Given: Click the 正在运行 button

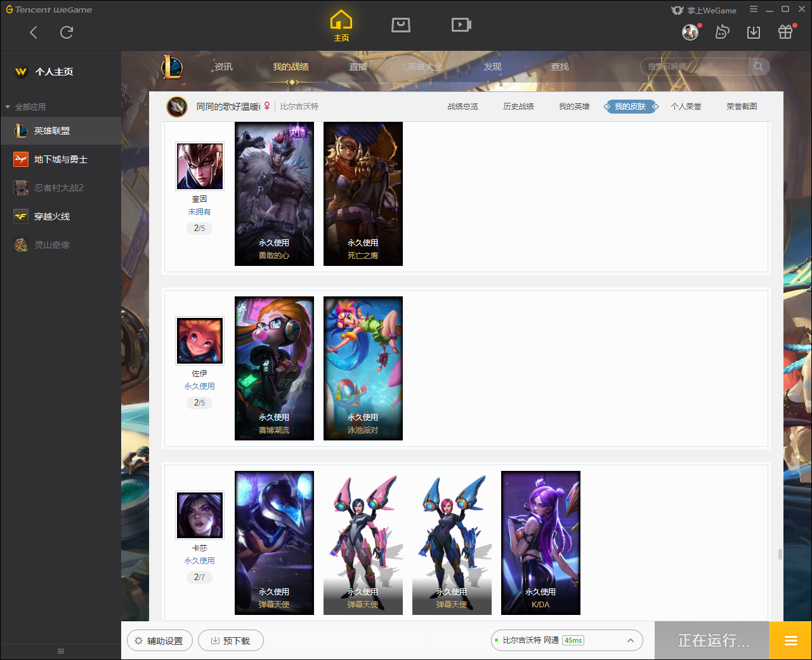Looking at the screenshot, I should pyautogui.click(x=712, y=640).
